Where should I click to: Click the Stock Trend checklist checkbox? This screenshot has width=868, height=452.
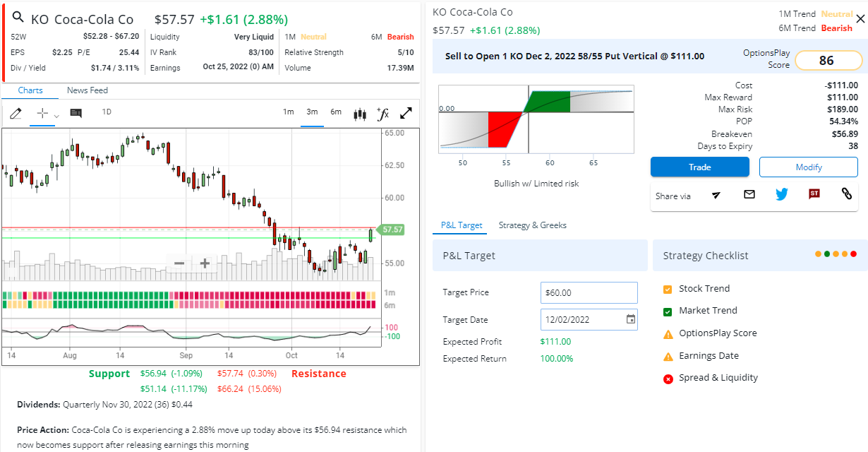coord(668,289)
